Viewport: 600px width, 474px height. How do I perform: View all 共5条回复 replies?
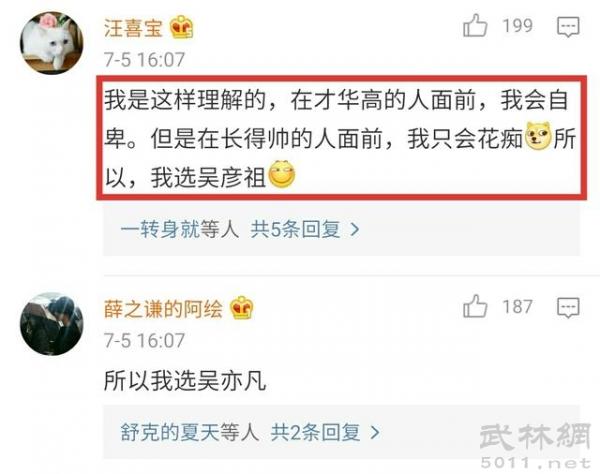(295, 230)
